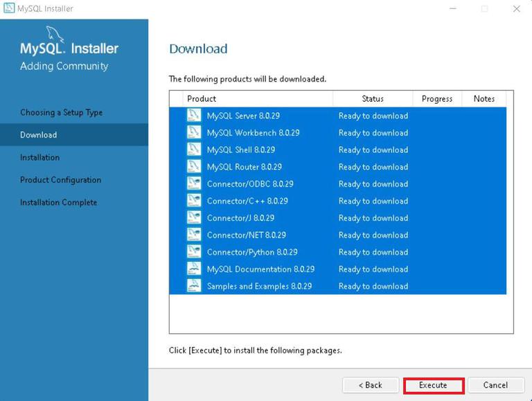Image resolution: width=532 pixels, height=401 pixels.
Task: Click the Status column header
Action: coord(373,99)
